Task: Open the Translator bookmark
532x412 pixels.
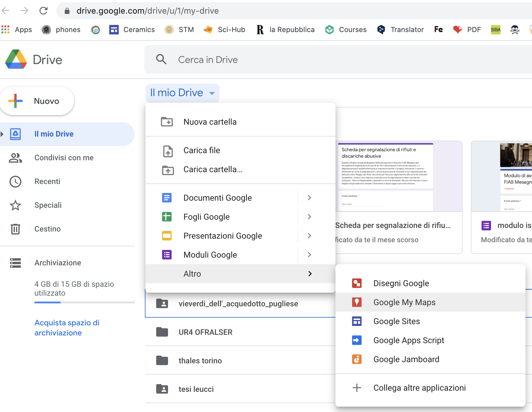Action: pos(400,29)
